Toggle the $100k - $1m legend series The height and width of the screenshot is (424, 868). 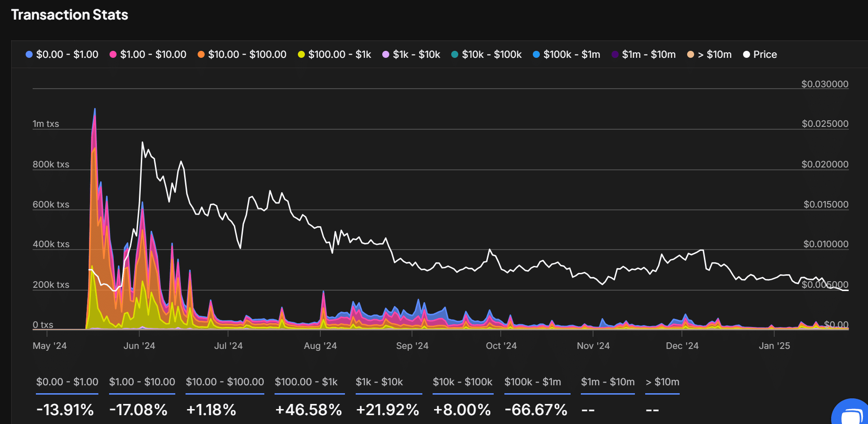pyautogui.click(x=566, y=55)
